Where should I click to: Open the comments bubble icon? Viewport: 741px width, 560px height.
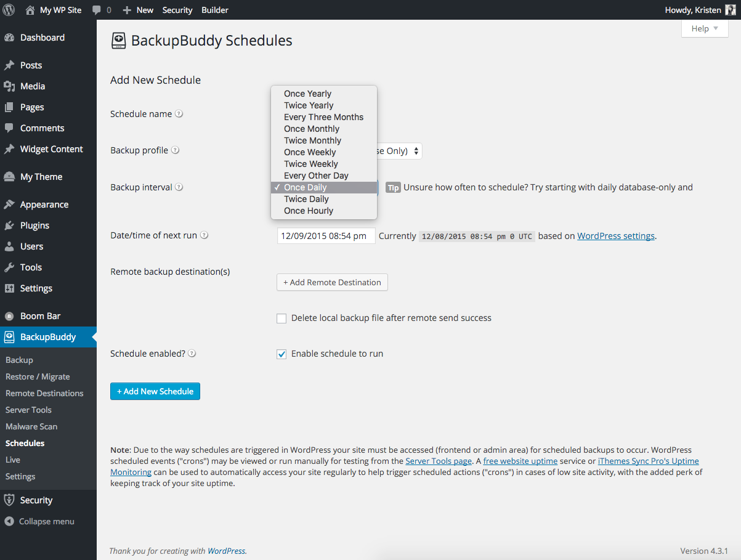point(97,10)
